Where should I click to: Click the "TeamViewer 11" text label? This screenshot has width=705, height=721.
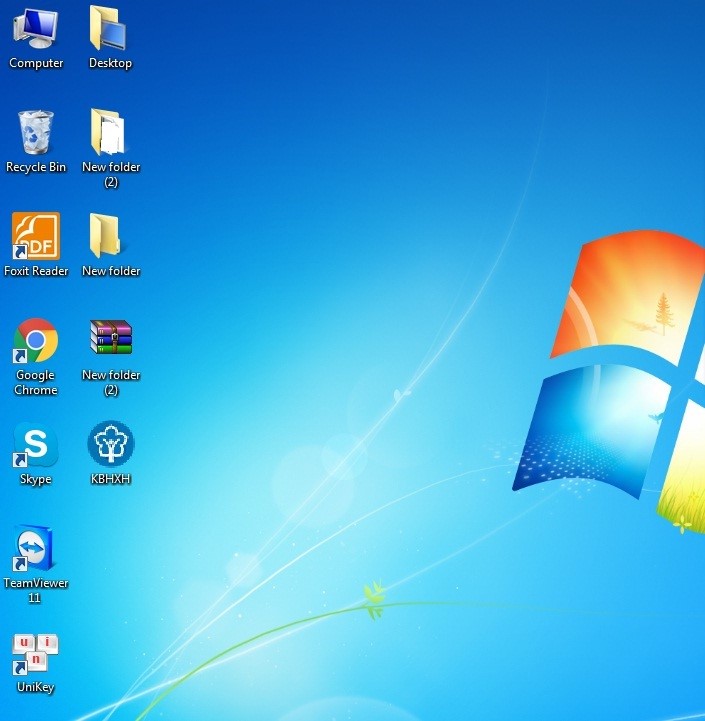[36, 590]
